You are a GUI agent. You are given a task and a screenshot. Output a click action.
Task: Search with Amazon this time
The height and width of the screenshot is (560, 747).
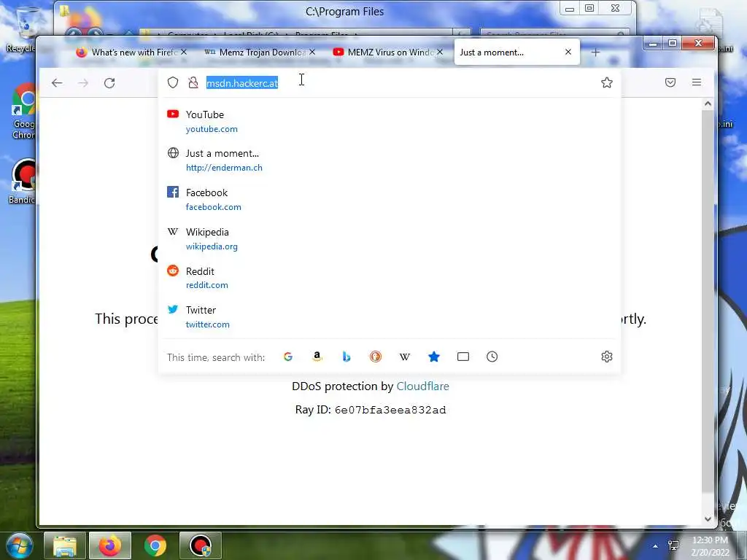pyautogui.click(x=317, y=357)
